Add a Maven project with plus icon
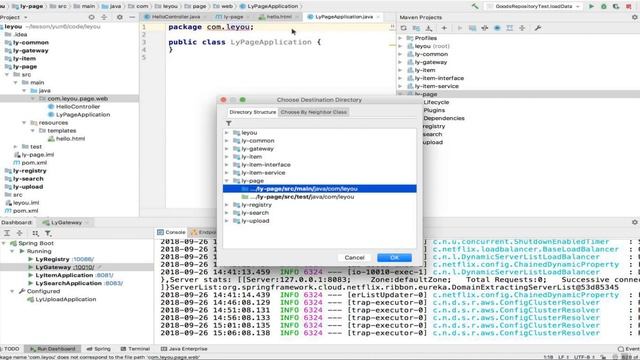The height and width of the screenshot is (360, 640). [444, 28]
